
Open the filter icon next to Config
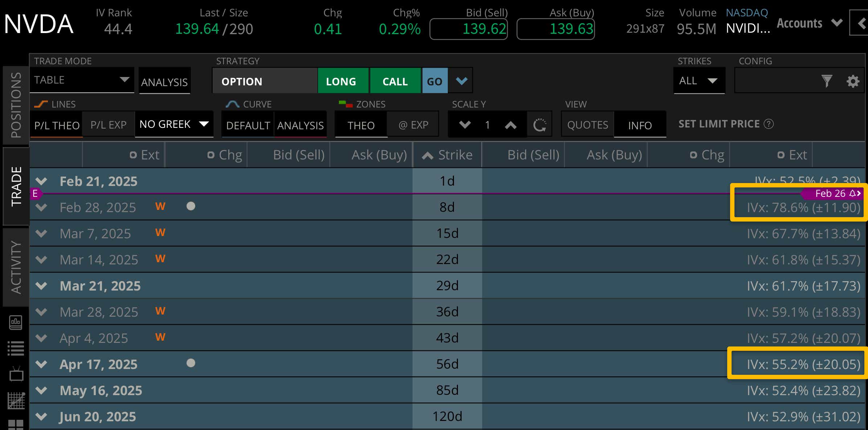(x=827, y=81)
